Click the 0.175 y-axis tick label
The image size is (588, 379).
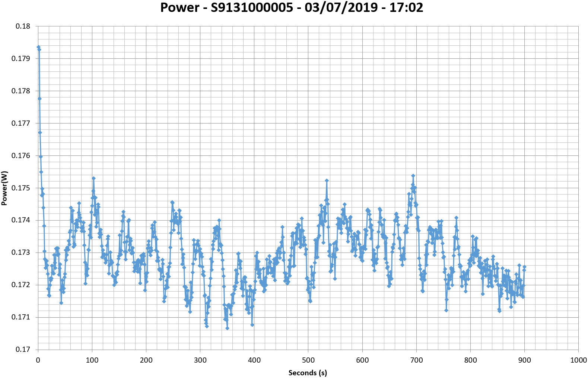(x=20, y=188)
